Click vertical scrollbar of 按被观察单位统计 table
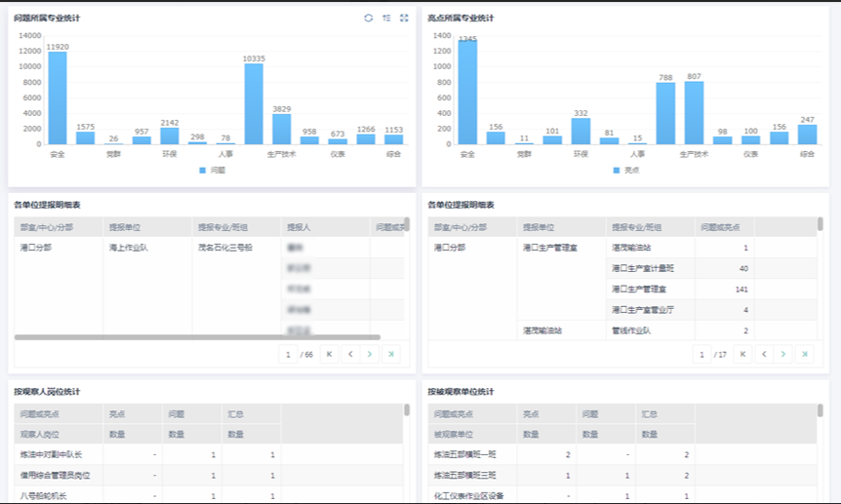 pos(821,410)
